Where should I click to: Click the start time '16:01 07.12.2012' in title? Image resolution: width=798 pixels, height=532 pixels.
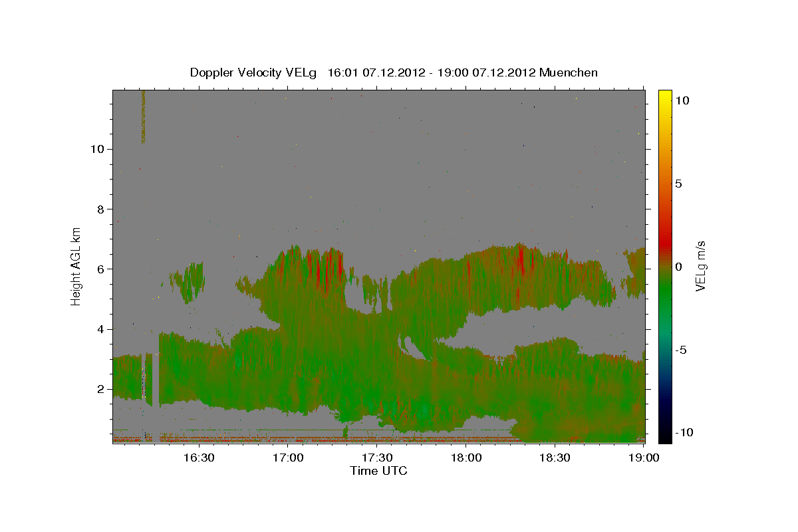[x=375, y=72]
